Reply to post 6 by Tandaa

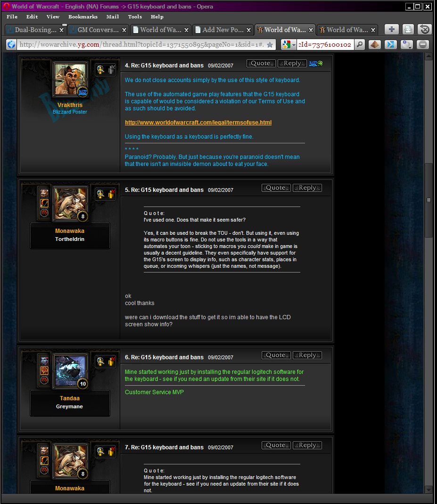tap(307, 355)
